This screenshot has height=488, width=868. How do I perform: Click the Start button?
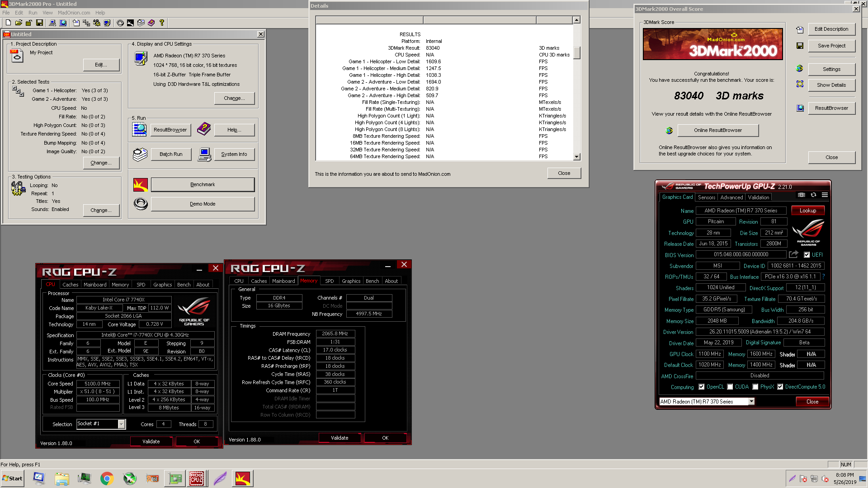(x=12, y=479)
